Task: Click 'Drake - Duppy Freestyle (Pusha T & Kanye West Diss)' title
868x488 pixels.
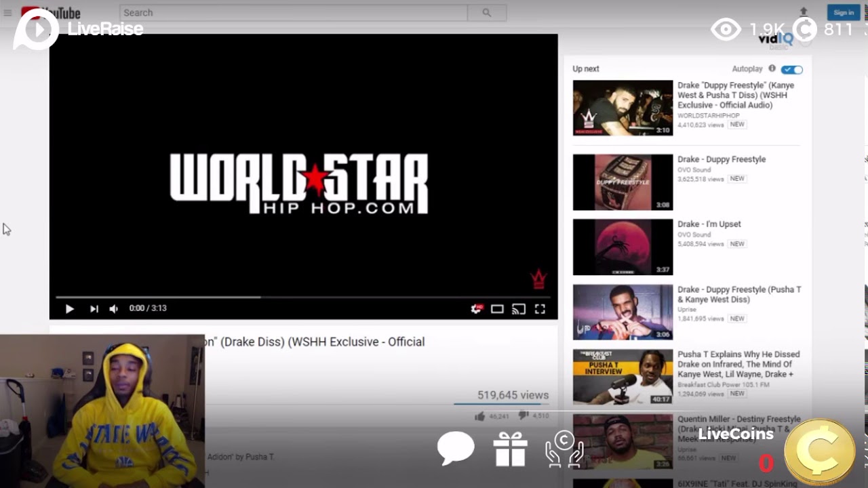Action: (x=739, y=295)
